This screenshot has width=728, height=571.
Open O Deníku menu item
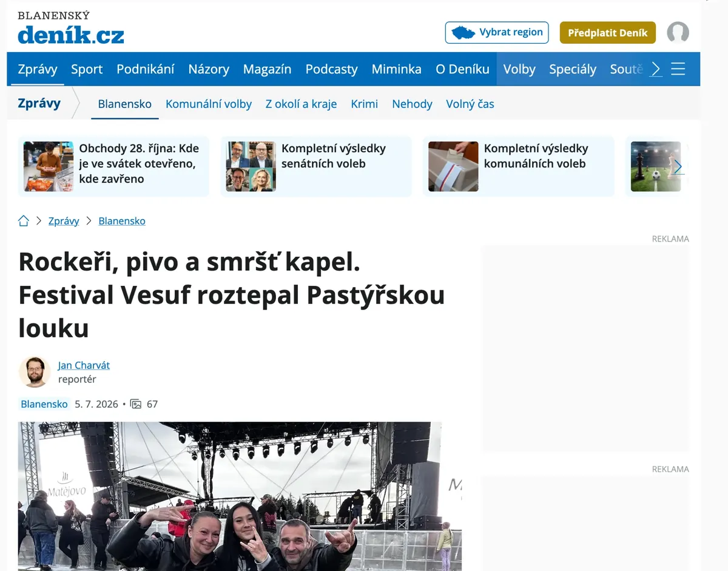click(x=462, y=69)
